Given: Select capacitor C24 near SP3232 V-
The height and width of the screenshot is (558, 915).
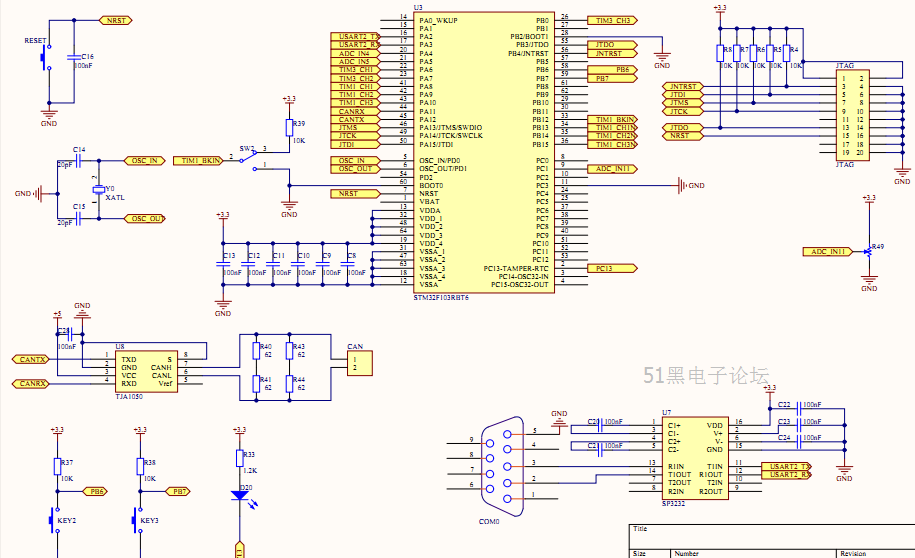Looking at the screenshot, I should click(x=799, y=442).
